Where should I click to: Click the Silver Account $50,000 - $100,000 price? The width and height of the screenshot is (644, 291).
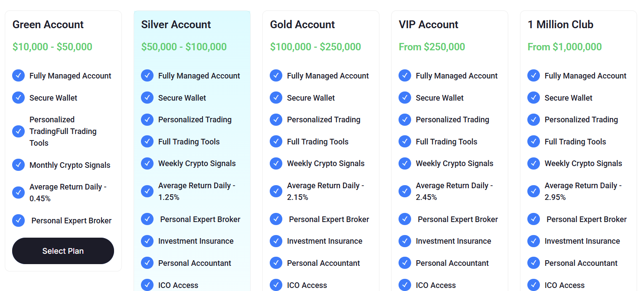184,47
